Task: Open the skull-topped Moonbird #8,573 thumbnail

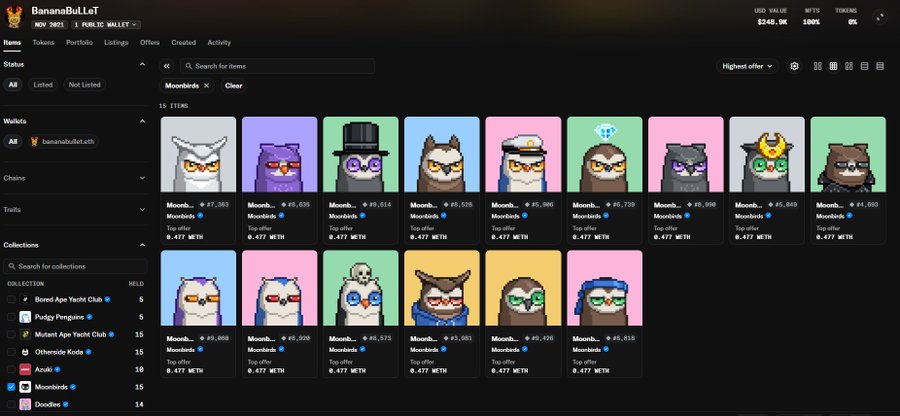Action: pos(360,288)
